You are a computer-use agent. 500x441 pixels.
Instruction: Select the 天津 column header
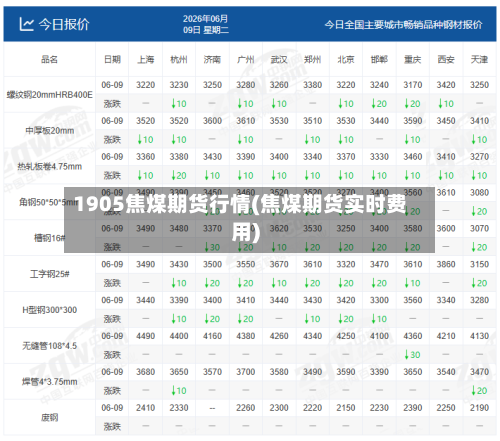click(x=479, y=60)
